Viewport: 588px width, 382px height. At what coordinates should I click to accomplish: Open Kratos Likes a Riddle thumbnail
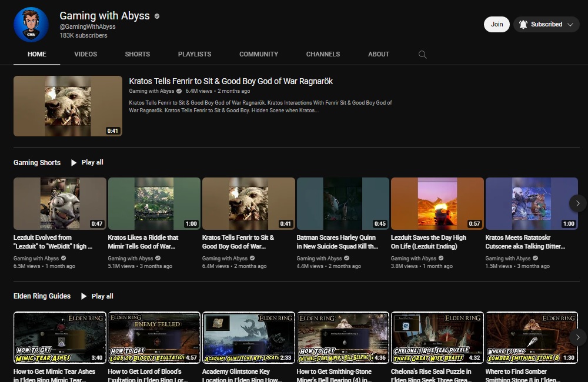pyautogui.click(x=154, y=203)
